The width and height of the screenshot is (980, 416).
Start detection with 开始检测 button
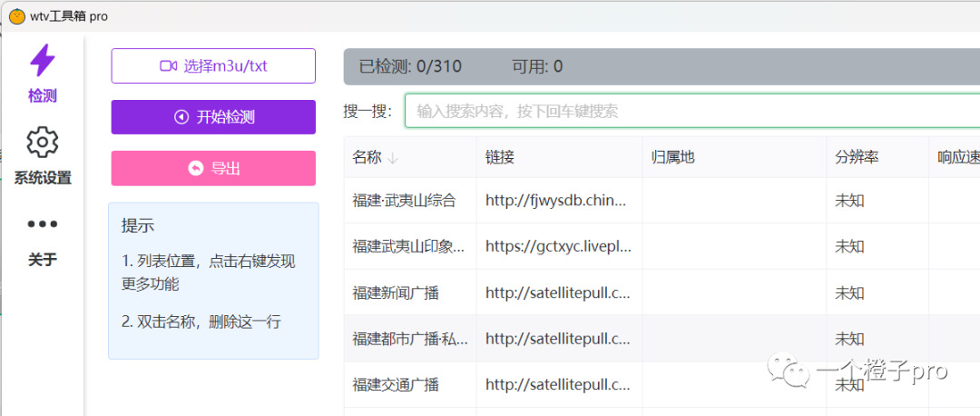pyautogui.click(x=213, y=117)
